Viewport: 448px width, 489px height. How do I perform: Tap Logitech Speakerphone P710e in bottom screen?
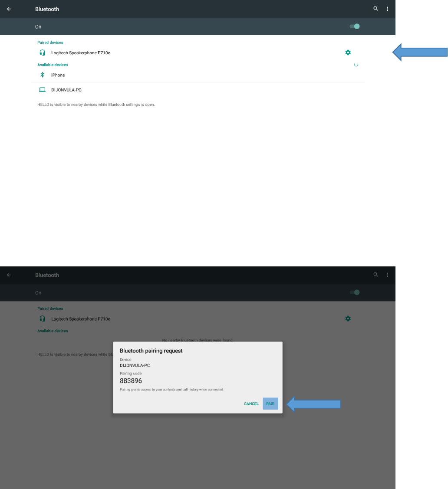click(x=80, y=319)
